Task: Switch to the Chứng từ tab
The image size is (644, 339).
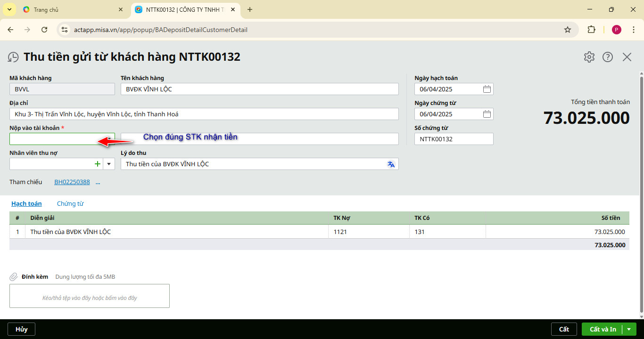Action: (x=70, y=204)
